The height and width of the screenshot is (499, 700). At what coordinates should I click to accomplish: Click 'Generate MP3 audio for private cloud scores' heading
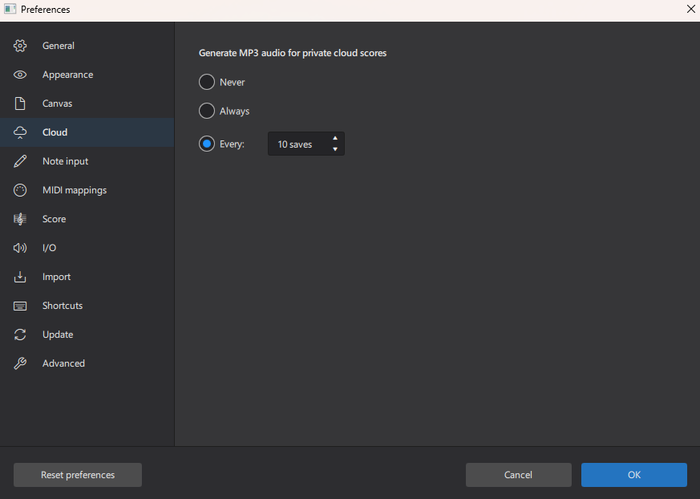point(292,53)
